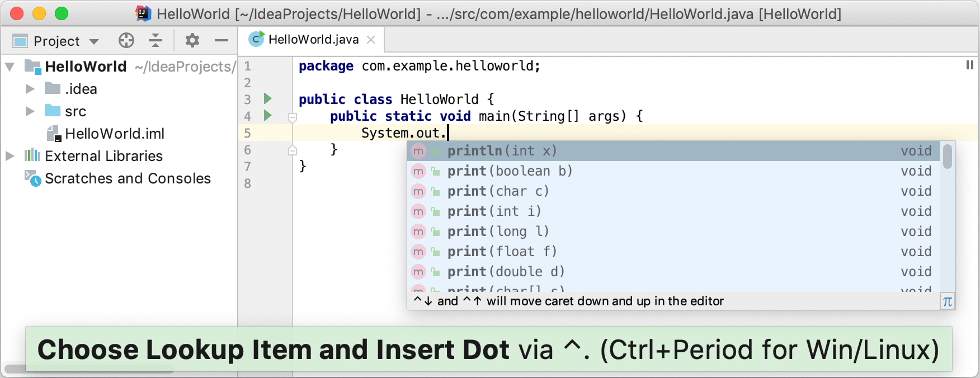The image size is (980, 378).
Task: Click run gutter arrow beside main method
Action: pyautogui.click(x=268, y=116)
